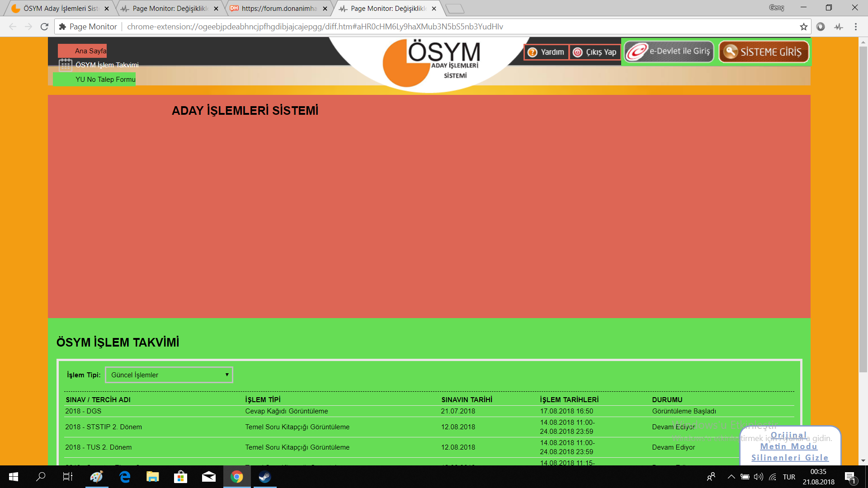Click scrollbar down arrow
This screenshot has height=488, width=868.
(863, 460)
